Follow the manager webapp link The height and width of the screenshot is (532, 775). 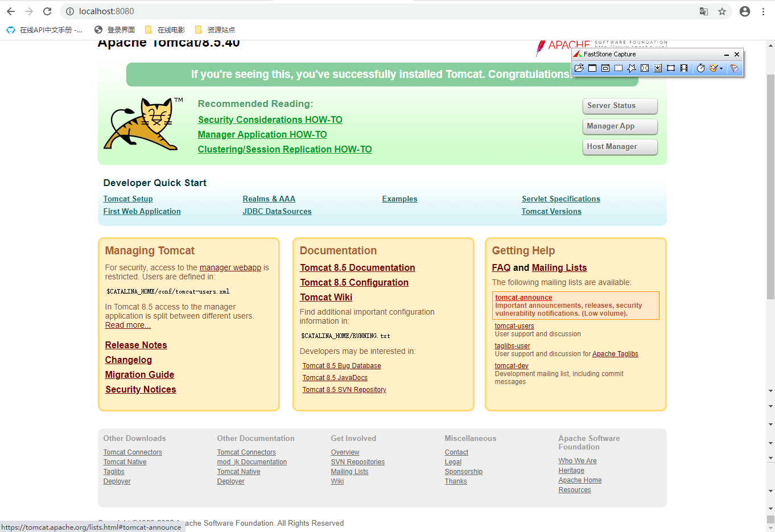point(230,267)
